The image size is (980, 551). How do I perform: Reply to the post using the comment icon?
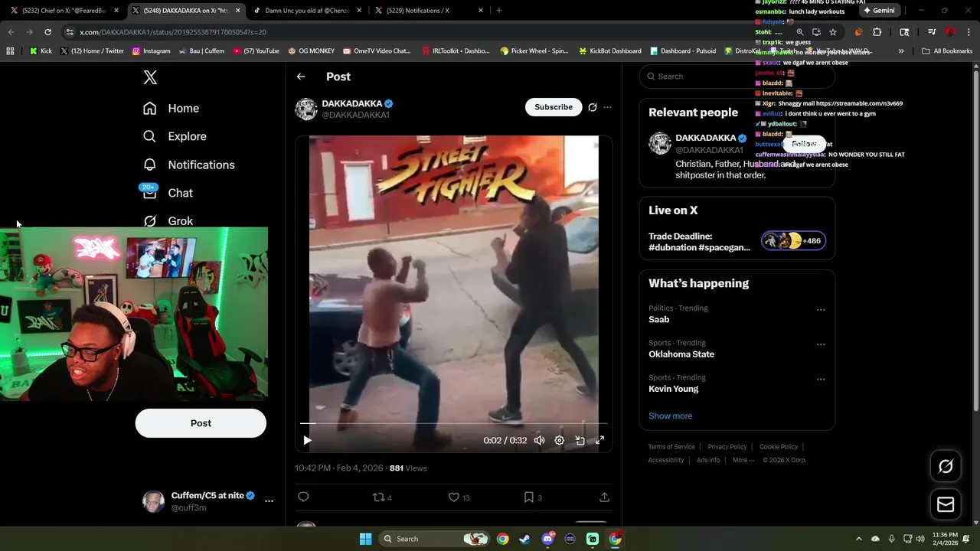click(303, 497)
